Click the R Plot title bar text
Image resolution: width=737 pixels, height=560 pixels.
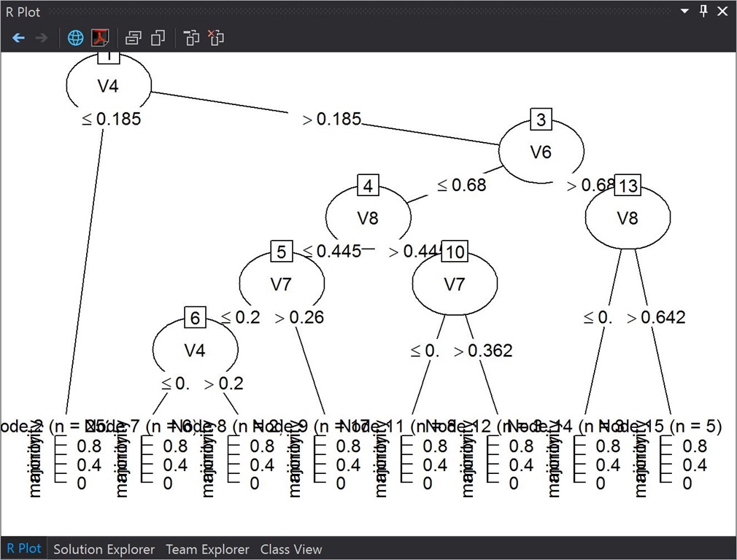(23, 12)
